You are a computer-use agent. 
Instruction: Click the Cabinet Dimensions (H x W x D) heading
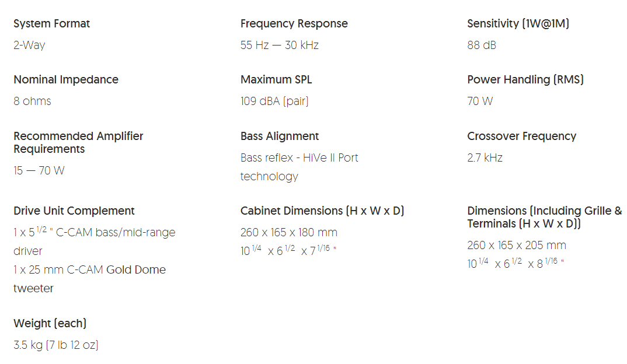pos(322,211)
